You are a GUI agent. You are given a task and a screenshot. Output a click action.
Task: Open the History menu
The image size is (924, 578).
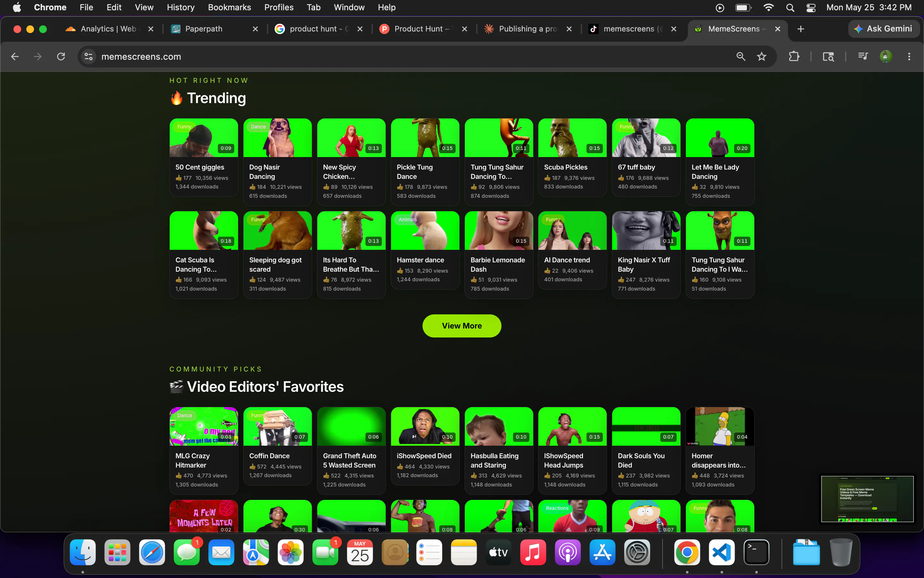point(181,8)
